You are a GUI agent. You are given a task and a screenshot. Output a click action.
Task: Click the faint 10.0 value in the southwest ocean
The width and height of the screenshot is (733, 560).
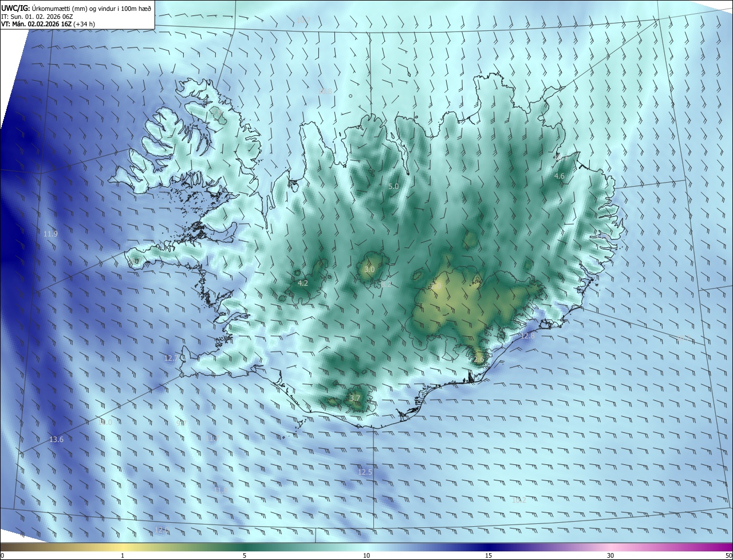point(106,422)
